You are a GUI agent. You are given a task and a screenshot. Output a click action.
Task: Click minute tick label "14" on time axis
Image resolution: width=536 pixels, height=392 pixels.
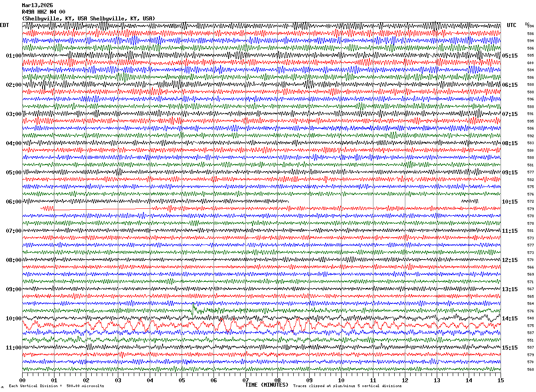[469, 380]
